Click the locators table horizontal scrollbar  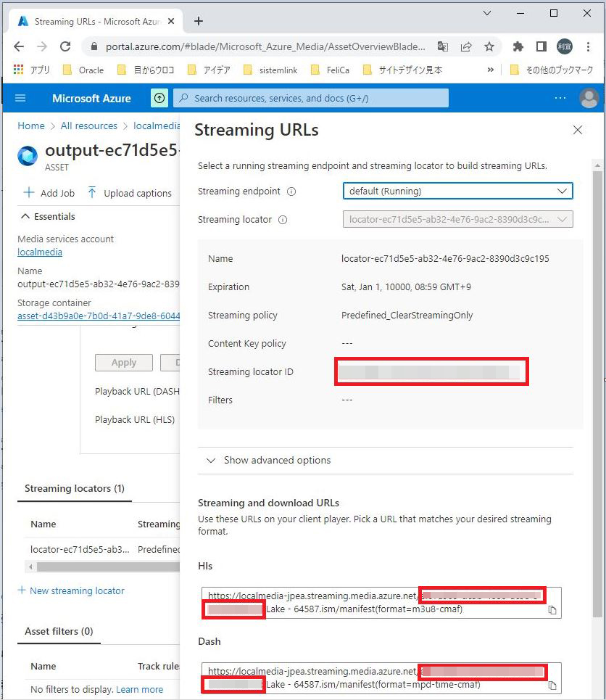click(x=108, y=567)
